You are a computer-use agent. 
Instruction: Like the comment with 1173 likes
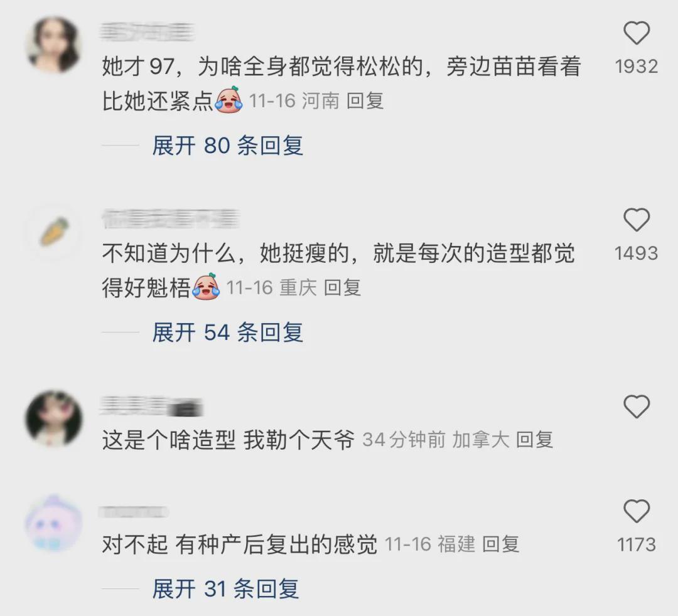[x=637, y=511]
